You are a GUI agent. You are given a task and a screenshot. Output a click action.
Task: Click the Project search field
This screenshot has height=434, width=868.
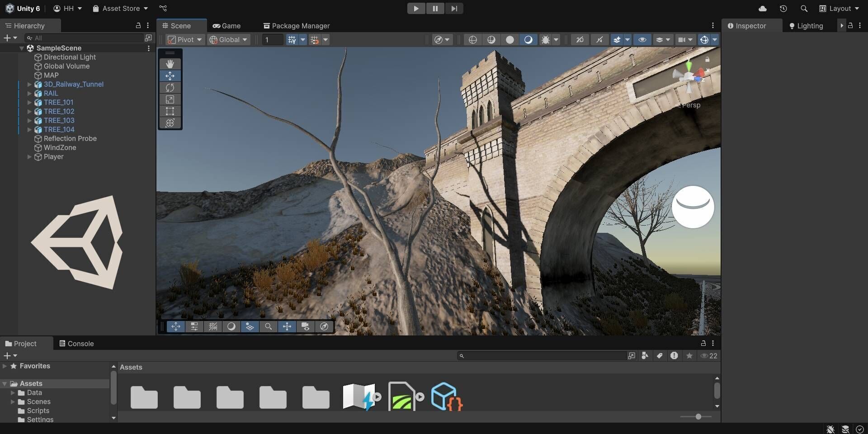tap(542, 356)
